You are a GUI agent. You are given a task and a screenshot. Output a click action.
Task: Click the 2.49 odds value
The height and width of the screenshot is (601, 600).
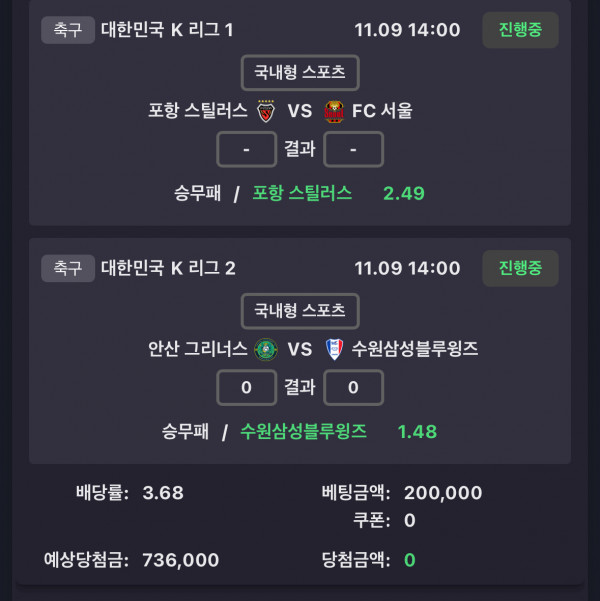[404, 193]
